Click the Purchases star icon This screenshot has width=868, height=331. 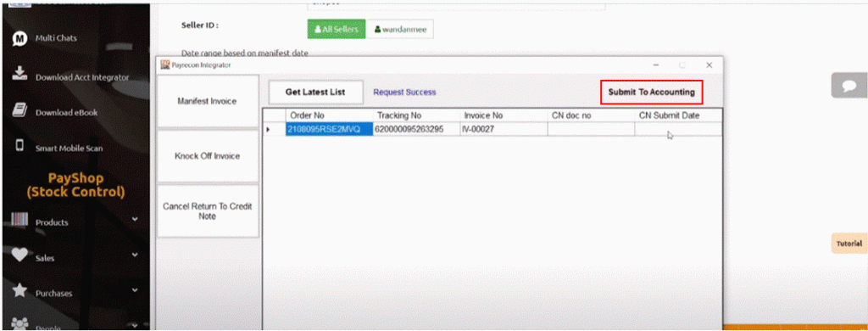click(x=19, y=291)
